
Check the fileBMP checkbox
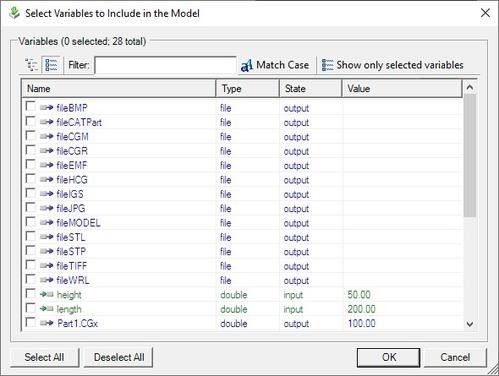point(30,107)
